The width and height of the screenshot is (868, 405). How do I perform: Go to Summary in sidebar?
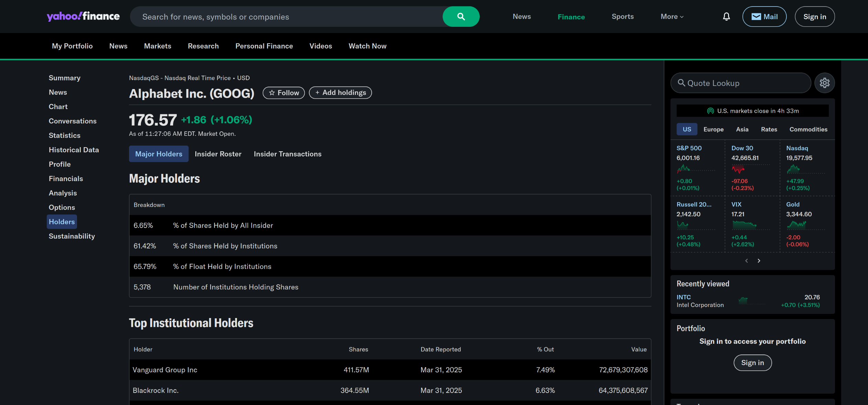[x=65, y=78]
